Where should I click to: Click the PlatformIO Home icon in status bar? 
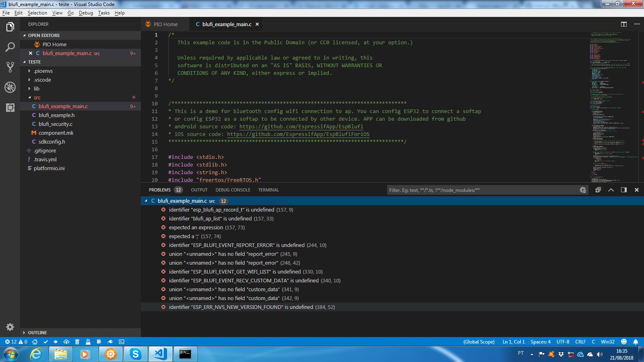pos(35,341)
